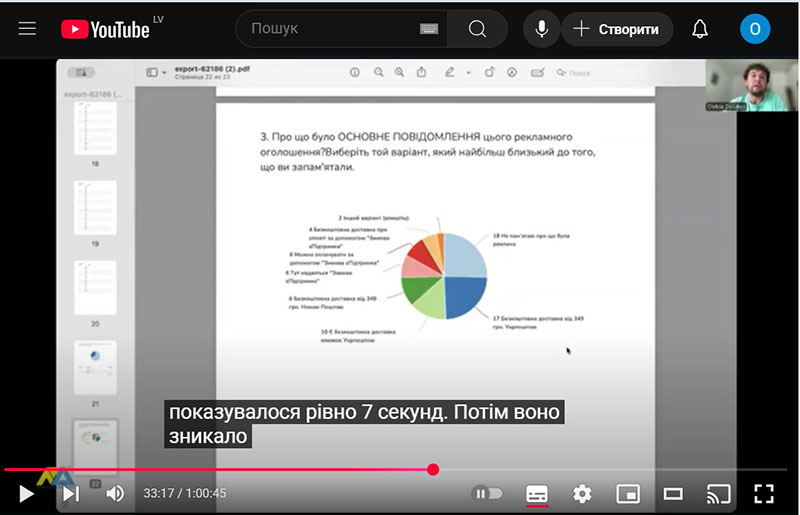Click the Створити create button
This screenshot has width=800, height=515.
[x=617, y=29]
